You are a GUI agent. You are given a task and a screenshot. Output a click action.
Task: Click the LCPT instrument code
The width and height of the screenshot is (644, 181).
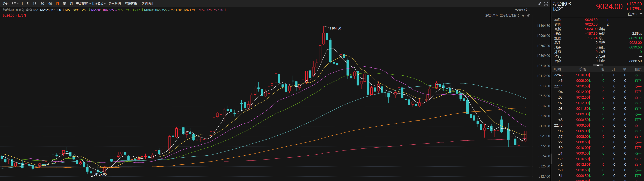point(558,9)
